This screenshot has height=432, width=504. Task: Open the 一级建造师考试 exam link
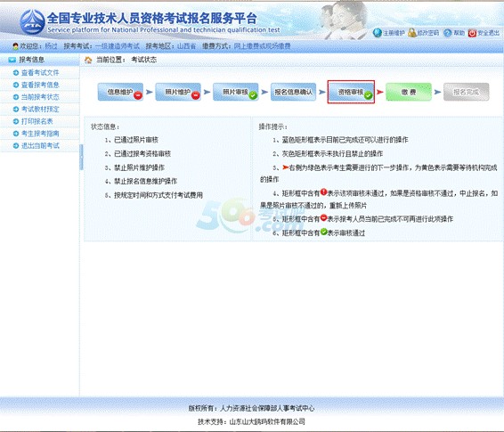118,46
